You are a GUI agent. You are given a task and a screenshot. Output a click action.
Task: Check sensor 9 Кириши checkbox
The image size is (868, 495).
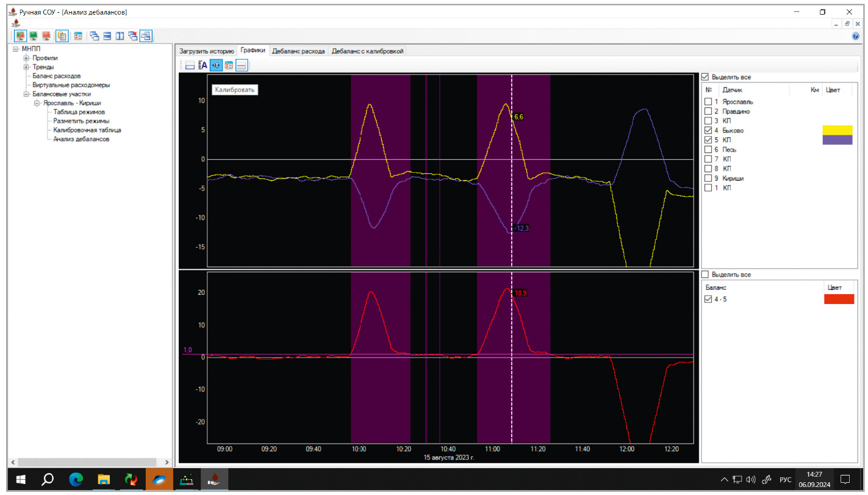point(708,178)
